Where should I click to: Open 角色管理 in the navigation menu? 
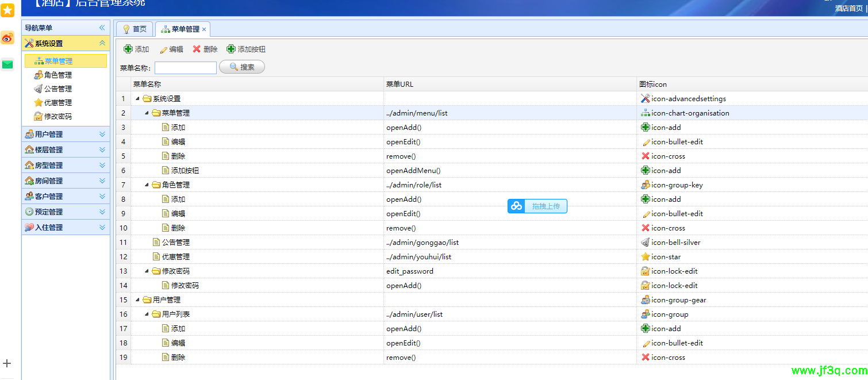57,75
